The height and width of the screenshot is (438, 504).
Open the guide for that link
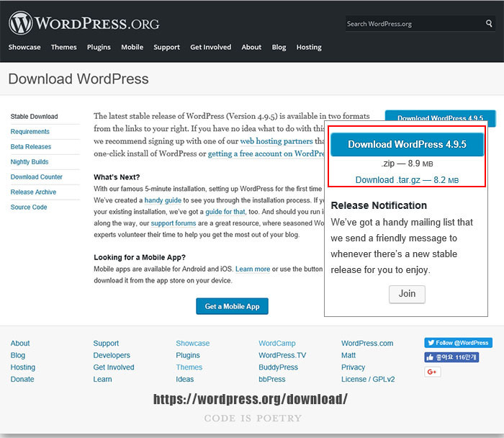click(225, 212)
